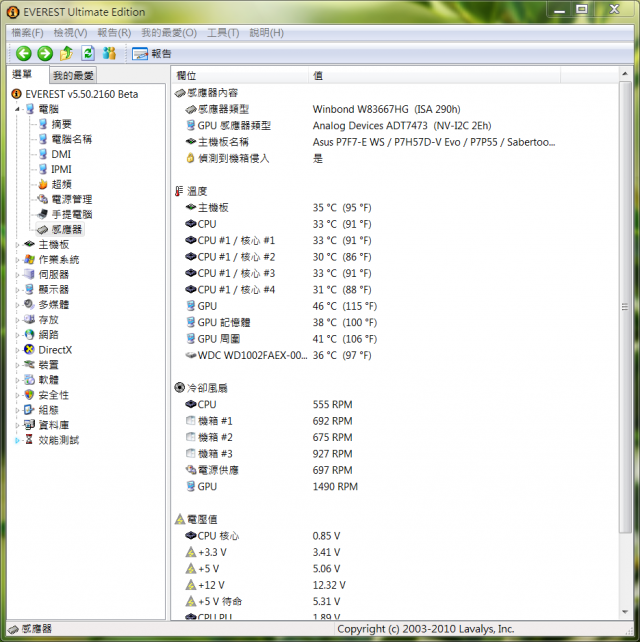
Task: Click the fan icon next to 冷卻風扇
Action: (180, 388)
